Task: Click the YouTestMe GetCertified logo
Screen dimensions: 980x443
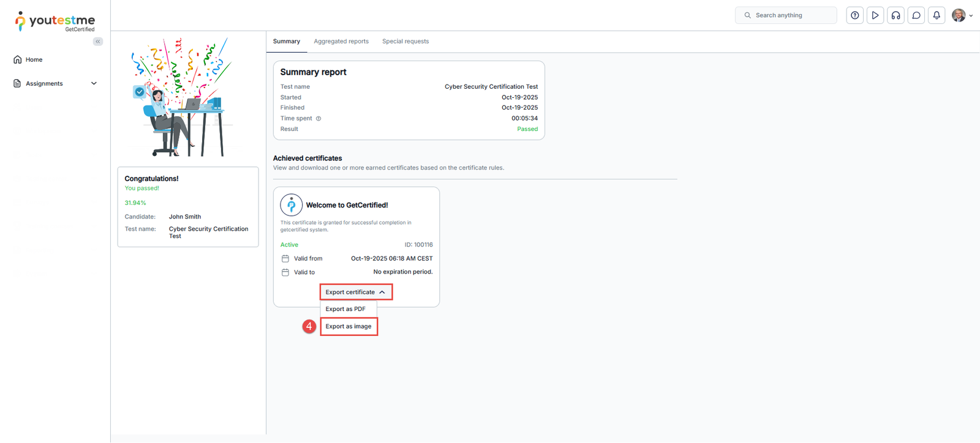Action: point(55,21)
